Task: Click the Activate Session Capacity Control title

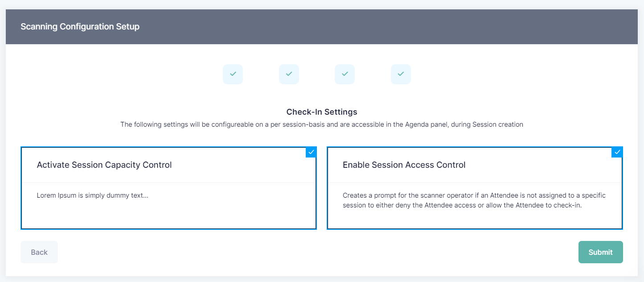Action: (104, 165)
